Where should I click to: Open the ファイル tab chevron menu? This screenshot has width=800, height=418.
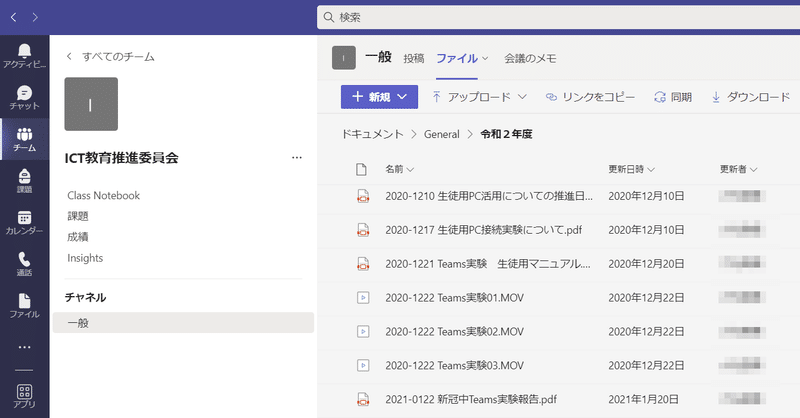[x=485, y=58]
